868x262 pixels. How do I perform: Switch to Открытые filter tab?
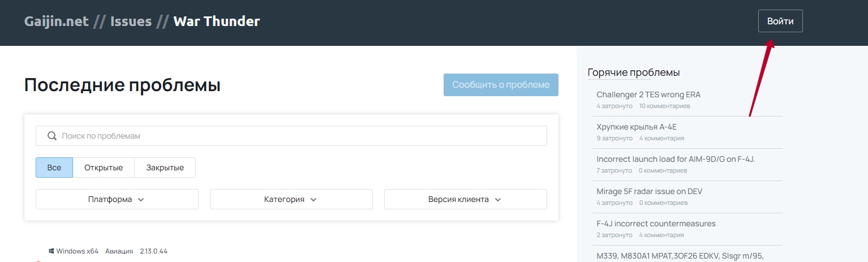click(104, 167)
